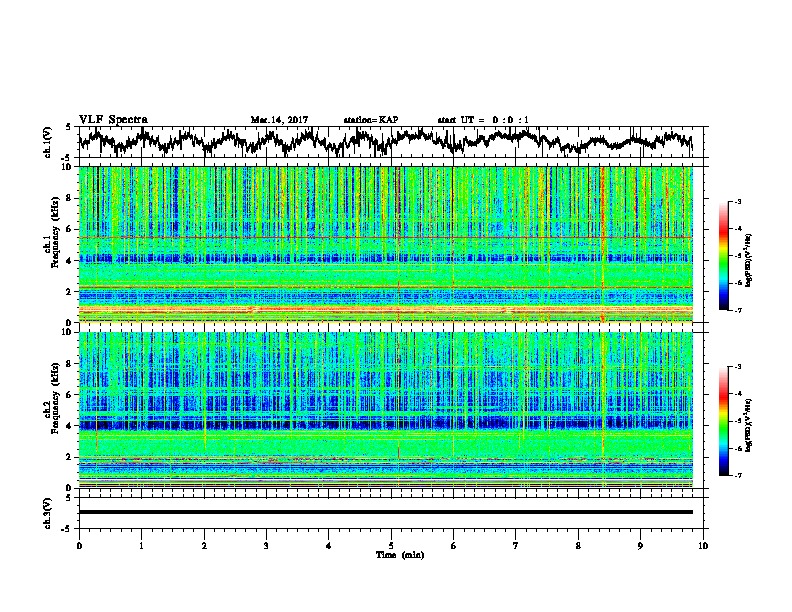Click the ch.1 spectrogram panel
The image size is (792, 612).
[x=386, y=244]
